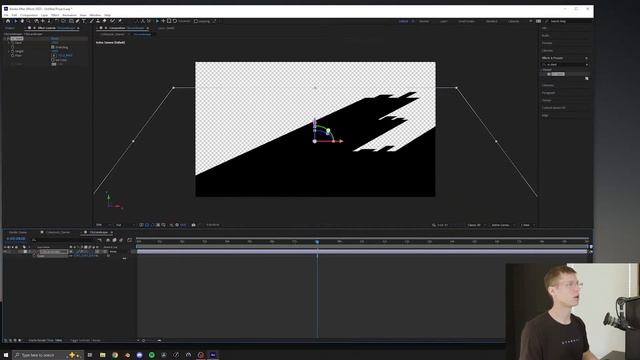Switch to the Small Screen workspace
Image resolution: width=640 pixels, height=360 pixels.
[467, 21]
